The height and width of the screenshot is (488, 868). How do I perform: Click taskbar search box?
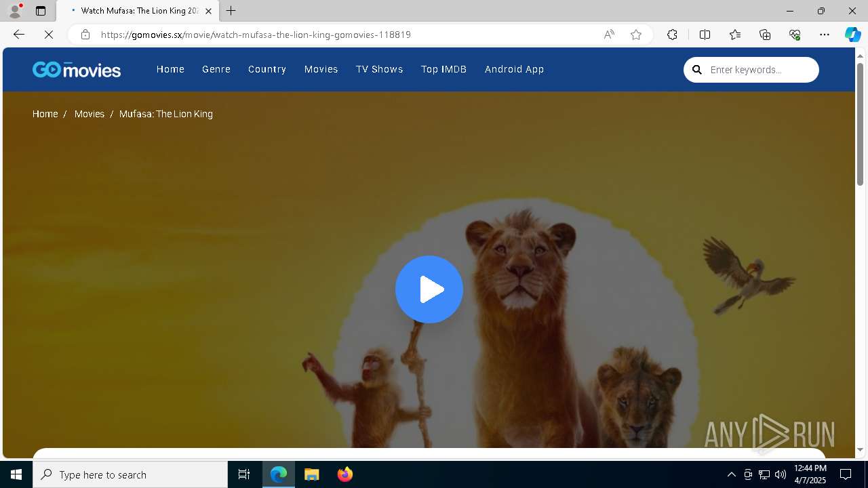coord(130,474)
